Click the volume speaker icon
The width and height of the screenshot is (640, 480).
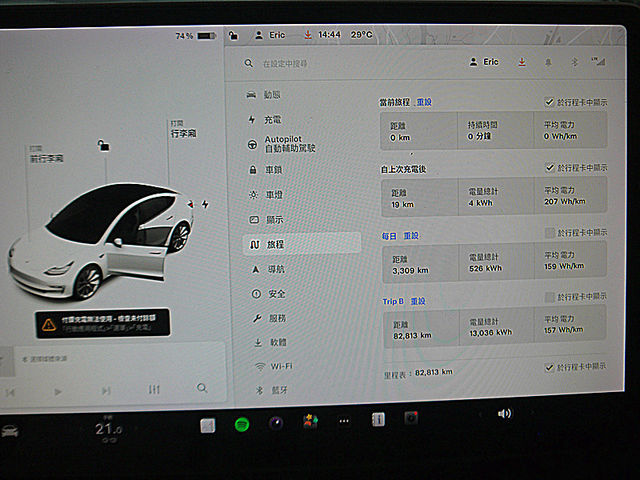click(x=504, y=414)
